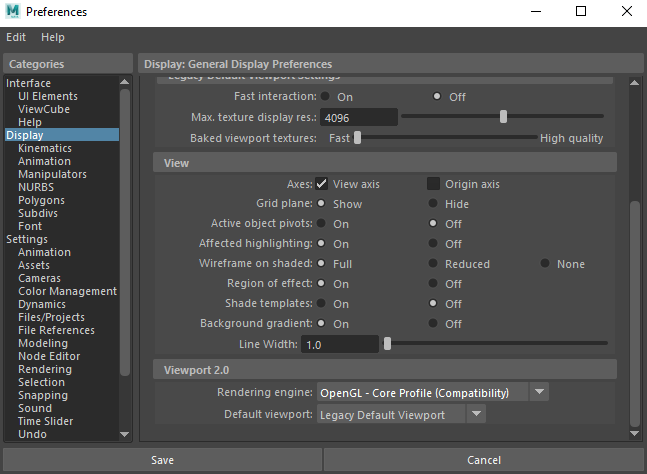
Task: Click the Max texture display res slider handle
Action: [503, 117]
